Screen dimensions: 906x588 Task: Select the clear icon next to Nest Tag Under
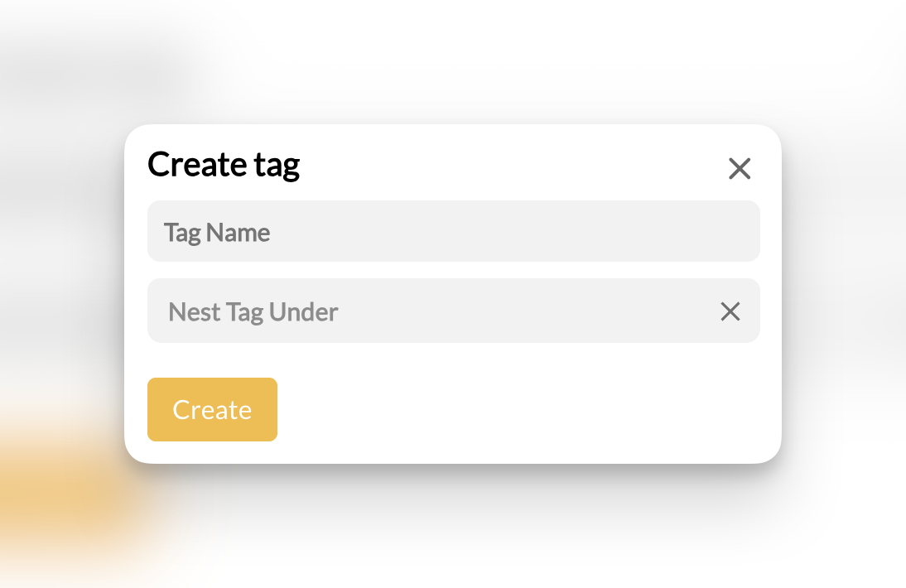(730, 311)
